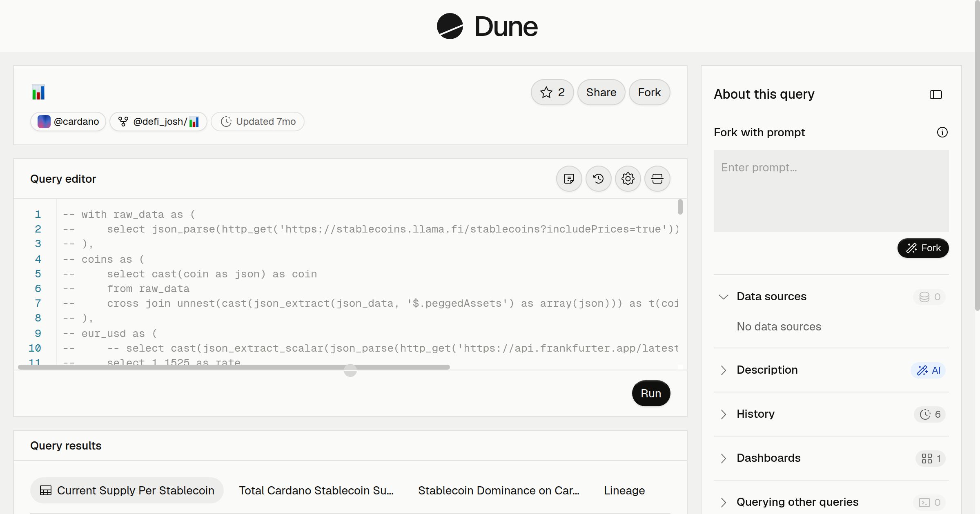The width and height of the screenshot is (980, 514).
Task: Switch to Total Cardano Stablecoin Supply tab
Action: (316, 490)
